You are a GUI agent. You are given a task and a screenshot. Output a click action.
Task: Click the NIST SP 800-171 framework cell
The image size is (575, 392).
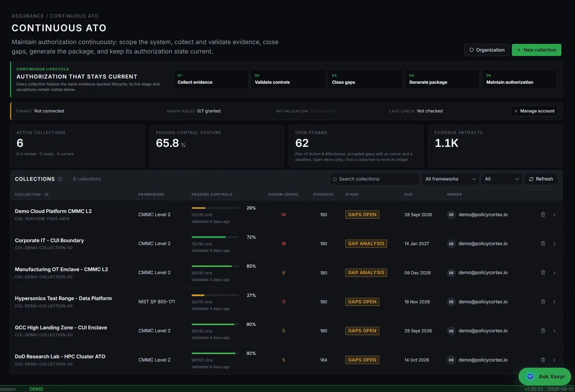(157, 302)
